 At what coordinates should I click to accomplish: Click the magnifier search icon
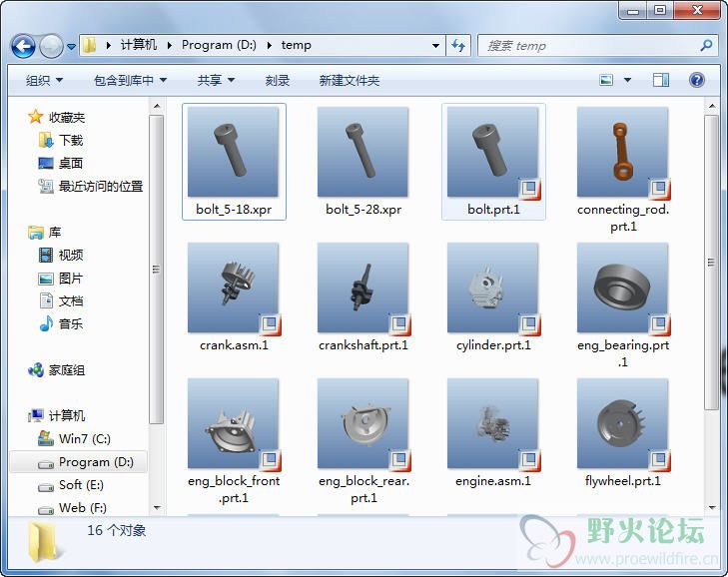click(x=706, y=46)
